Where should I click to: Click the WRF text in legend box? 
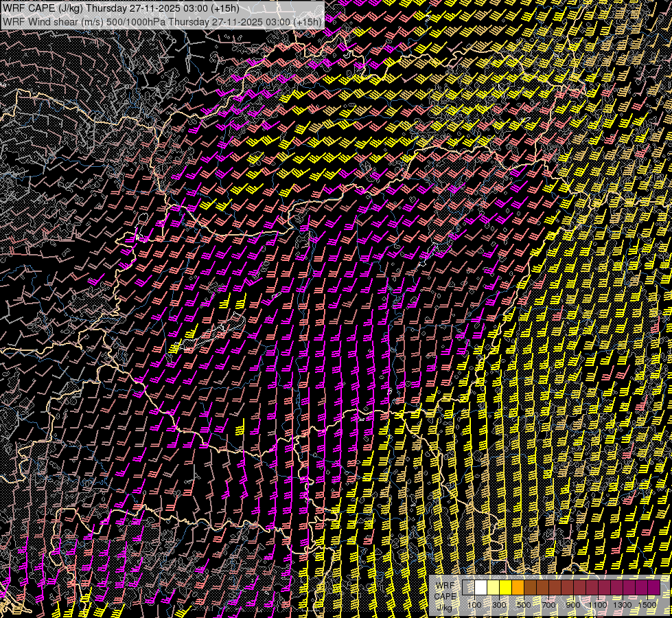tap(445, 586)
